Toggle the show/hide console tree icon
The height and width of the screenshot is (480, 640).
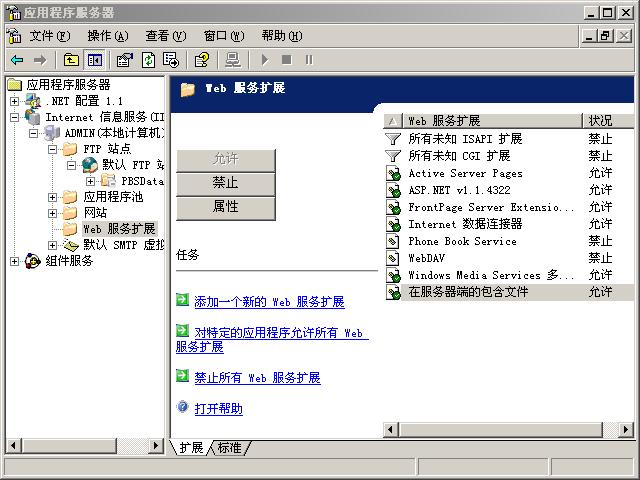click(x=95, y=60)
